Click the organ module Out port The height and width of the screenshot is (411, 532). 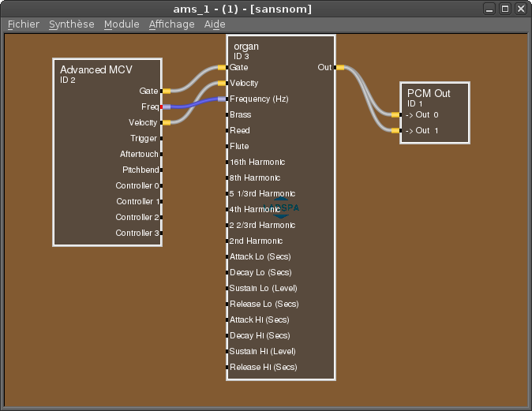338,68
